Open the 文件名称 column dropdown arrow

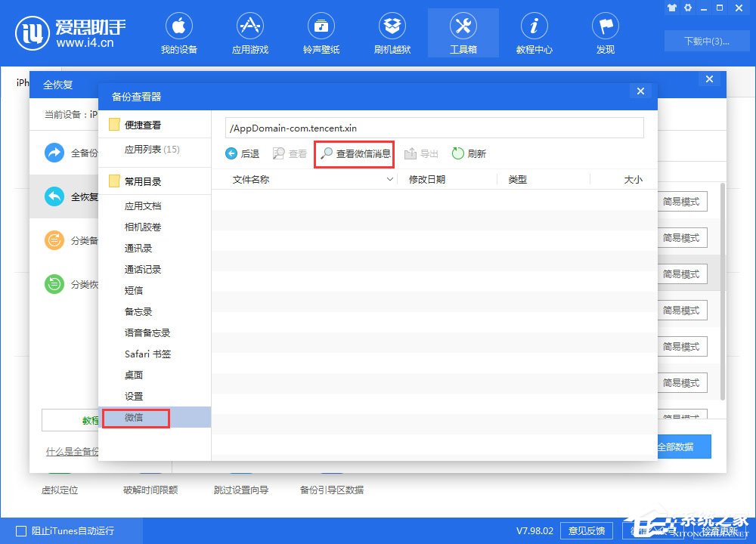click(x=390, y=178)
